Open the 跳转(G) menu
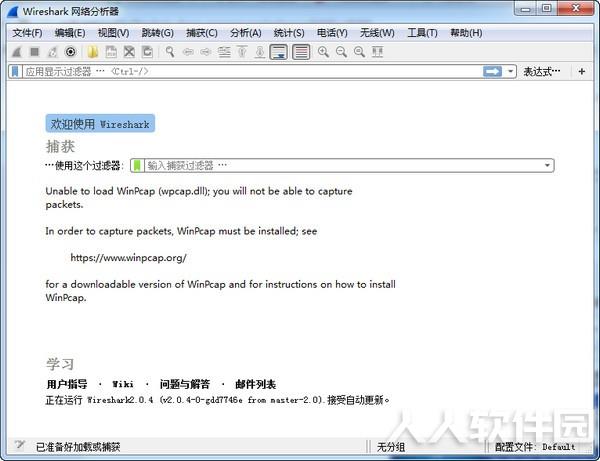The width and height of the screenshot is (600, 461). [x=157, y=33]
